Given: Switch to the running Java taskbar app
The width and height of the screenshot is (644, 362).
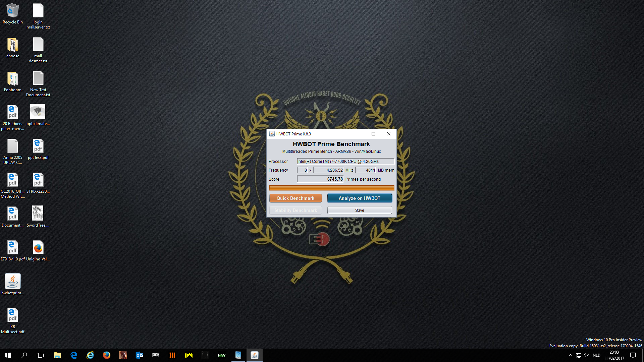Looking at the screenshot, I should click(255, 355).
